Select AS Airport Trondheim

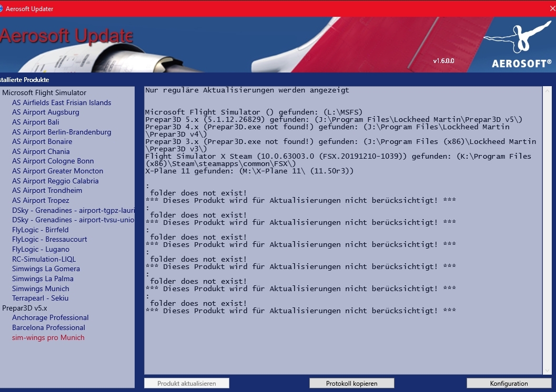pyautogui.click(x=47, y=190)
